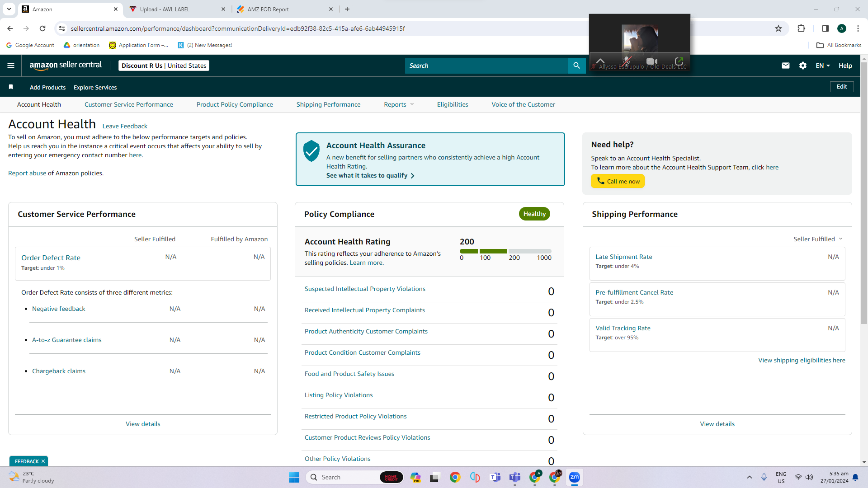Open the Leave Feedback link

pyautogui.click(x=125, y=126)
